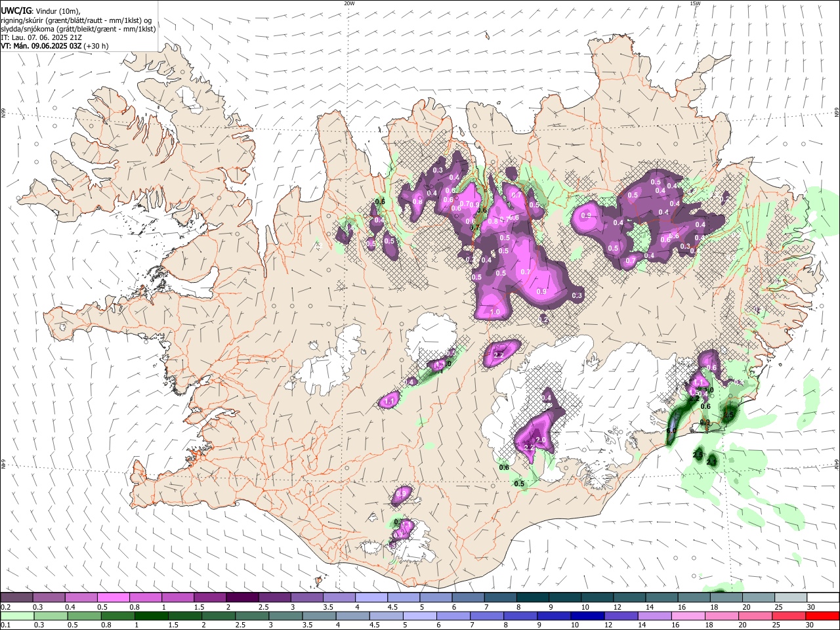Click the '15W' longitude label at top edge
Image resolution: width=840 pixels, height=630 pixels.
[695, 3]
